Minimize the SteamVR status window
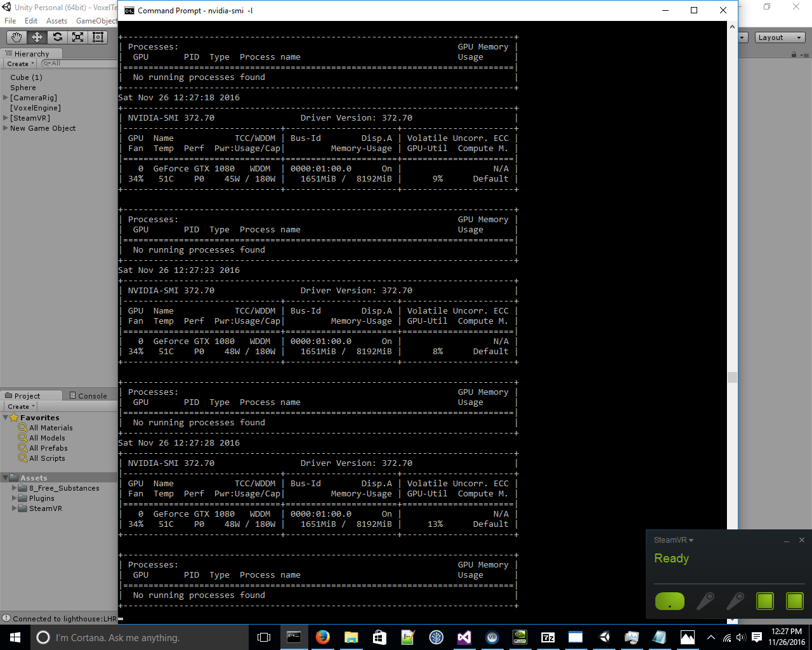This screenshot has width=812, height=650. (787, 540)
